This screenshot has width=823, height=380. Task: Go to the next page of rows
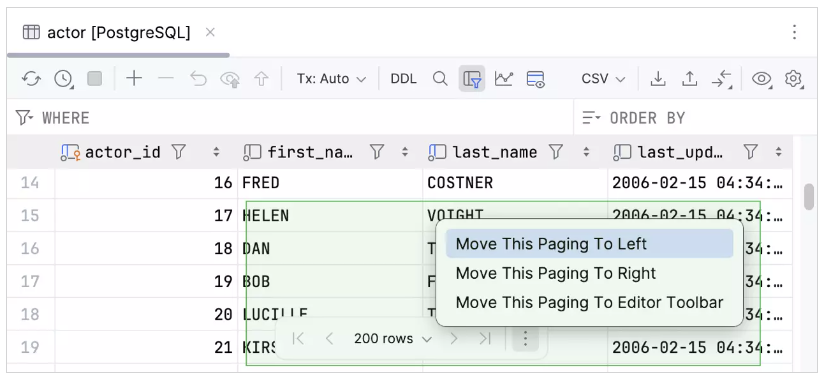click(x=454, y=339)
